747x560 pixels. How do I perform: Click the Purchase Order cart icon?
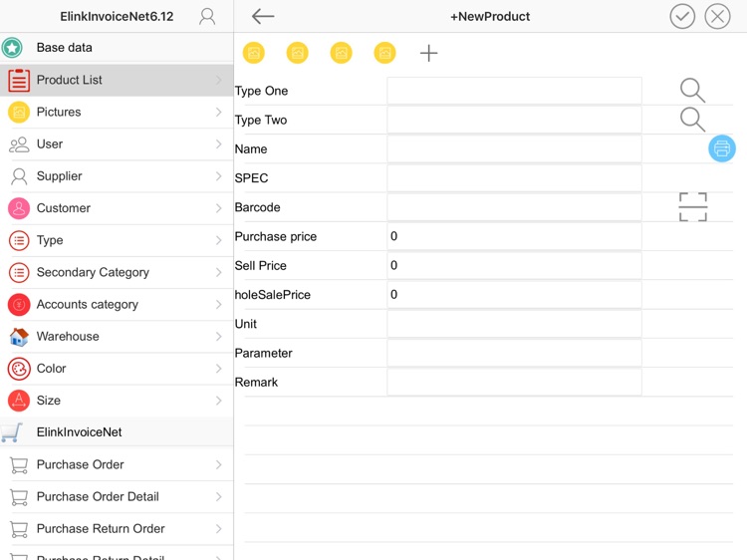pyautogui.click(x=19, y=464)
